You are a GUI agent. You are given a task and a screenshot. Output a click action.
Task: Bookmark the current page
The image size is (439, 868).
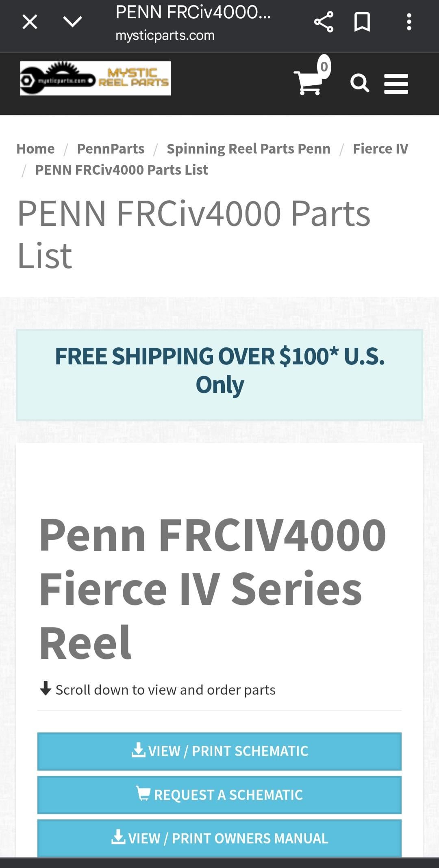click(362, 22)
